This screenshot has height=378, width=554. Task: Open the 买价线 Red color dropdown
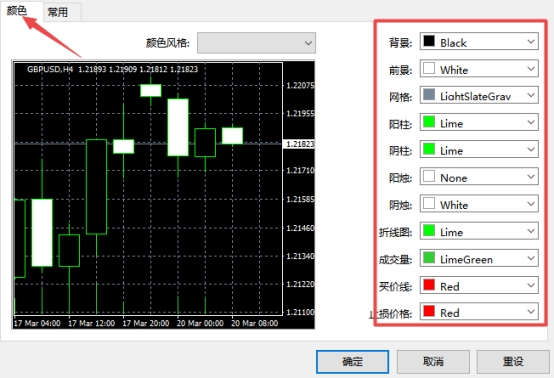(479, 285)
